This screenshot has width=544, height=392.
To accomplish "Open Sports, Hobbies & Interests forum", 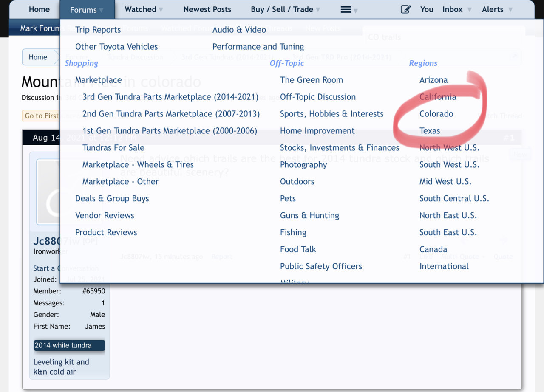I will point(331,114).
